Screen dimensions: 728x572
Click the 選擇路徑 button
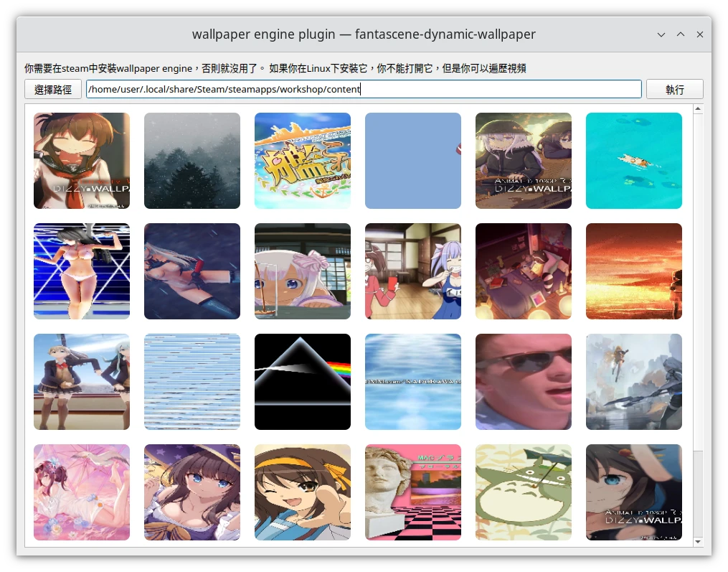(x=53, y=89)
